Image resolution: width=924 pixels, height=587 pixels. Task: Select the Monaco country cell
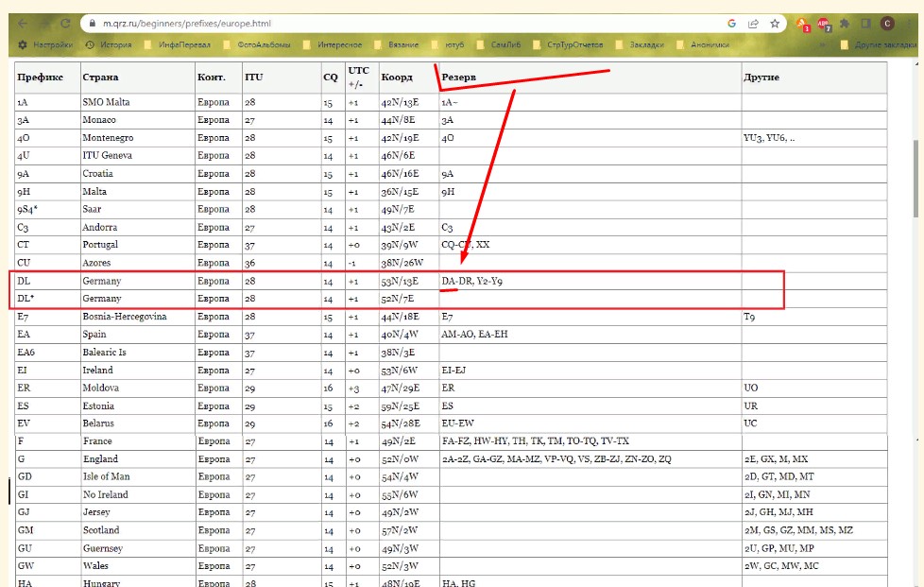tap(138, 120)
